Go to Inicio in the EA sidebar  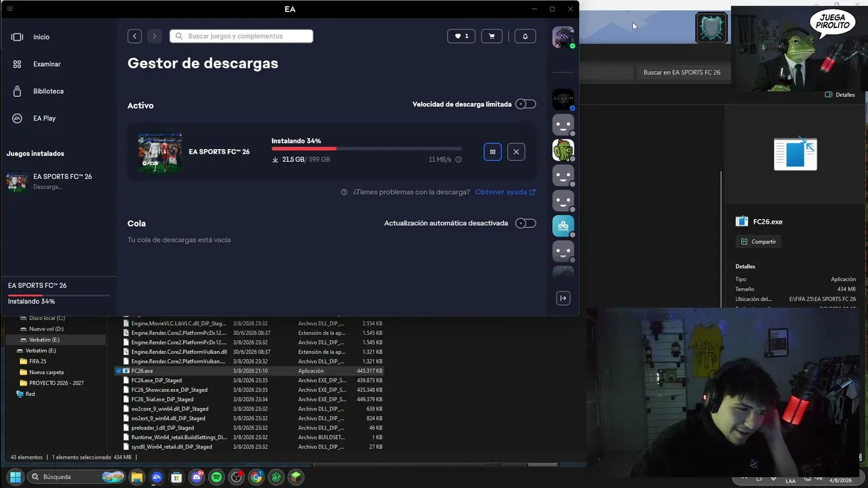[x=41, y=37]
